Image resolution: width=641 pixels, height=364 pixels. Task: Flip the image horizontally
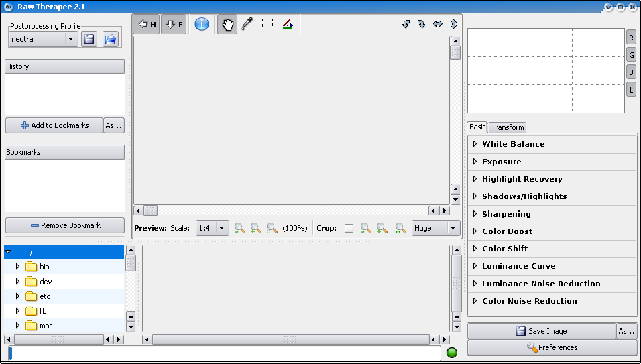click(x=438, y=25)
